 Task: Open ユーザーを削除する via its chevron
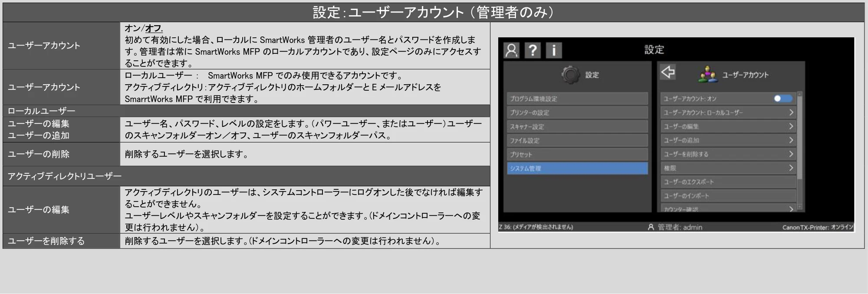(x=791, y=154)
